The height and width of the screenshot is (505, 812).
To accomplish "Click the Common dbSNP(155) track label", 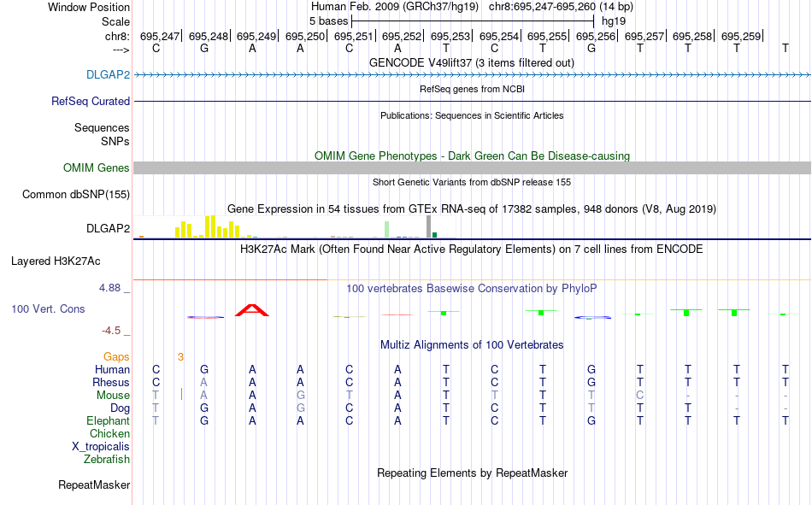I will (75, 194).
